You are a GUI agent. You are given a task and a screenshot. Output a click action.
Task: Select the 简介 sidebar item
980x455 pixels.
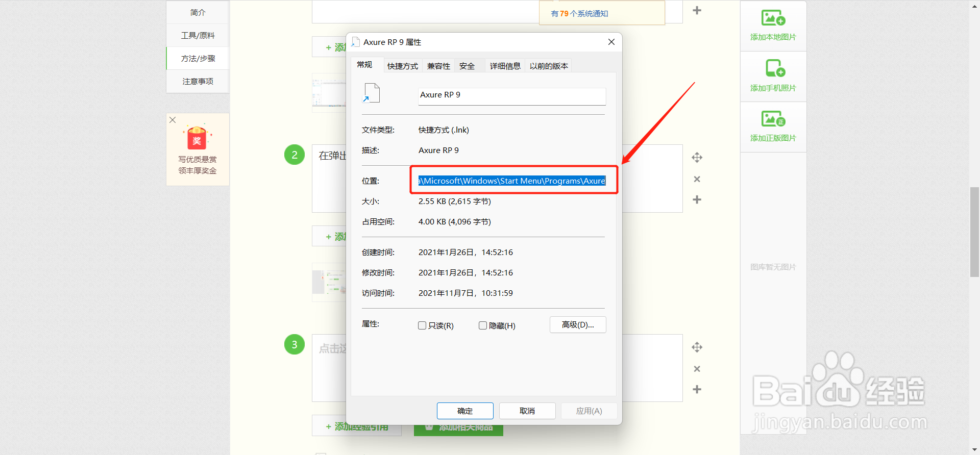pyautogui.click(x=198, y=12)
